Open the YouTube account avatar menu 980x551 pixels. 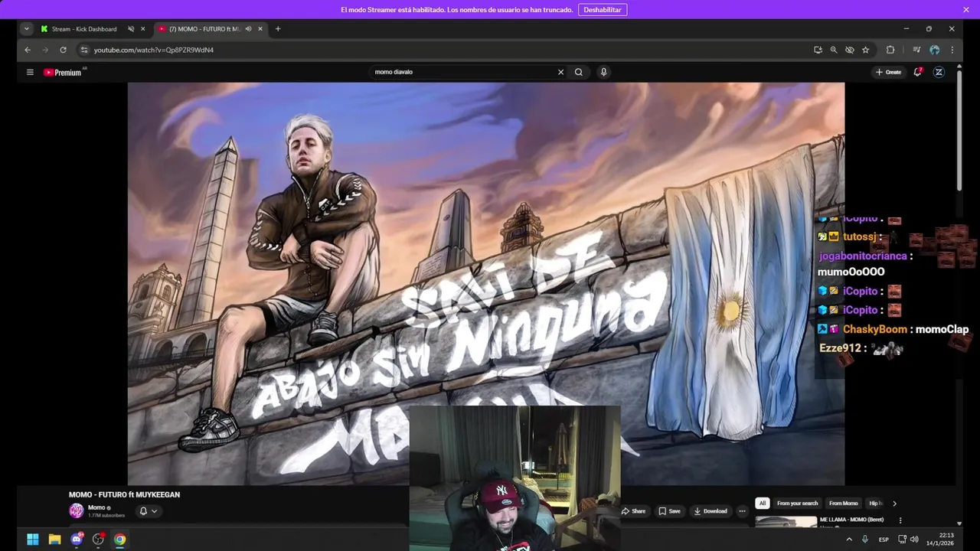coord(939,72)
